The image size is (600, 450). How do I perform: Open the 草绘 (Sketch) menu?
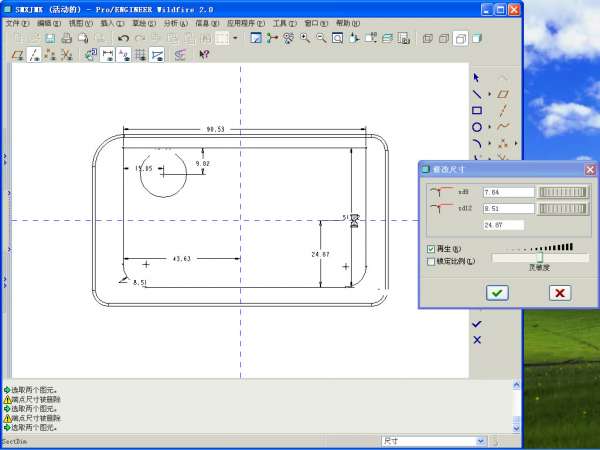[144, 23]
